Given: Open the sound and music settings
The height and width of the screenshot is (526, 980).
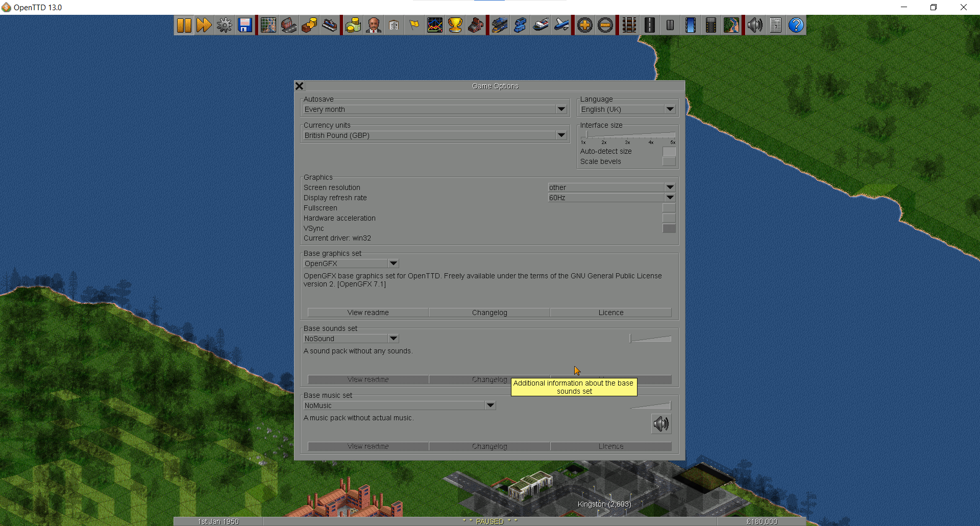Looking at the screenshot, I should point(755,25).
